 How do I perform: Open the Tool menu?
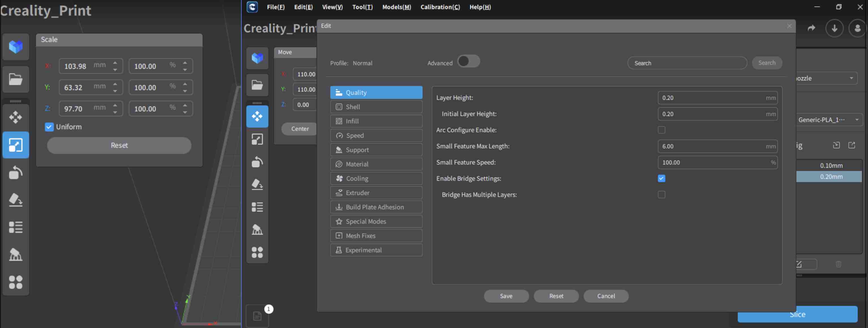pyautogui.click(x=363, y=7)
